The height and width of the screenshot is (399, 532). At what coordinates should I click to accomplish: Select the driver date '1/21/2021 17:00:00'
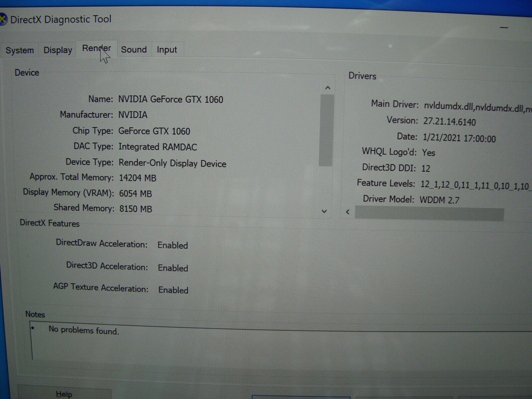(x=459, y=138)
